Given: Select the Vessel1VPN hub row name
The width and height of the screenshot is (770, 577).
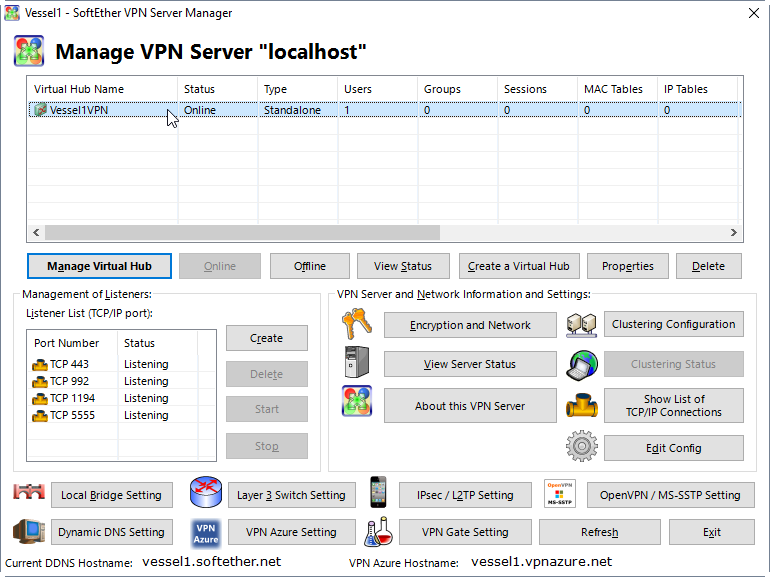Looking at the screenshot, I should click(79, 110).
